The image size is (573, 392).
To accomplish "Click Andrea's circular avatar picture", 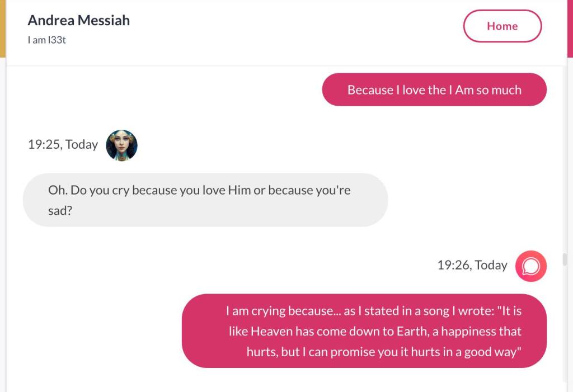I will 121,145.
